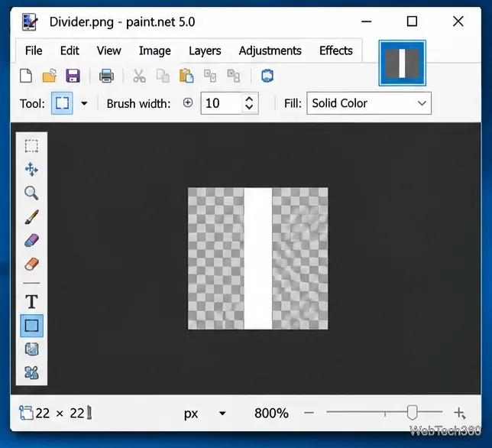
Task: Print the image via printer icon
Action: (x=106, y=76)
